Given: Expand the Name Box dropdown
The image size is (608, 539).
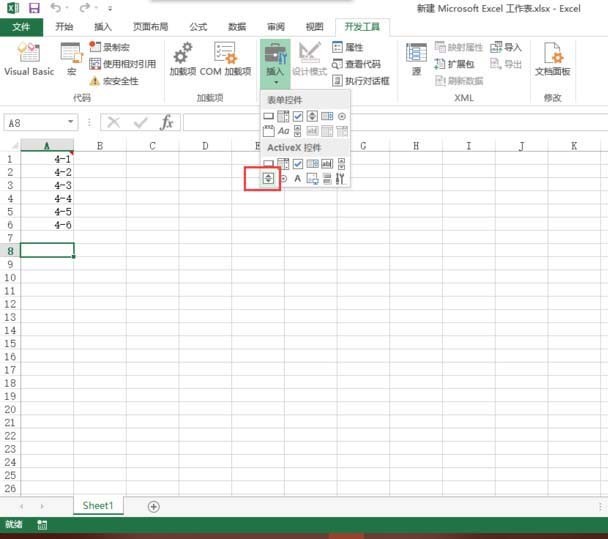Looking at the screenshot, I should tap(71, 122).
